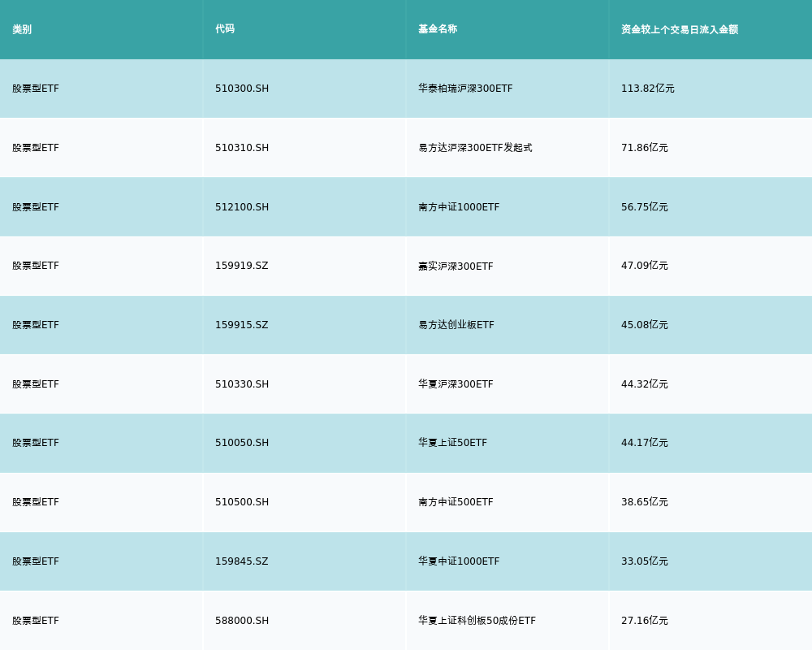Image resolution: width=812 pixels, height=650 pixels.
Task: Select fund 南方中证1000ETF
Action: coord(459,207)
